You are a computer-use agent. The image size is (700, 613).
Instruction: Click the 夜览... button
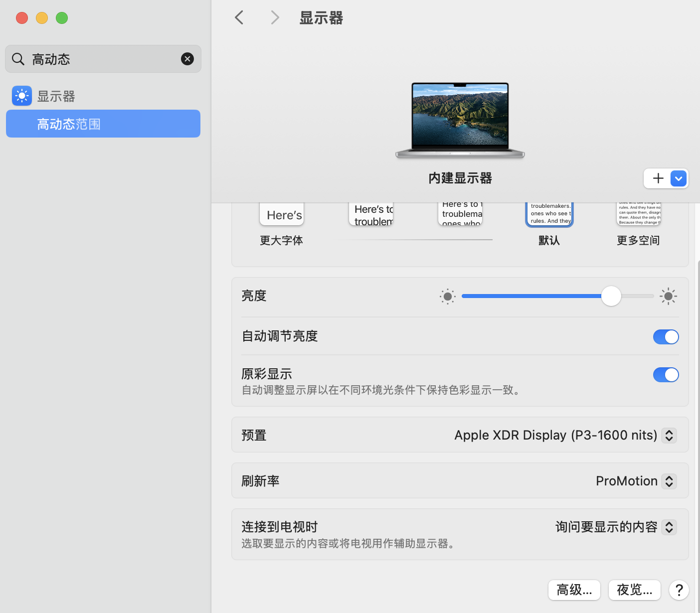(634, 590)
